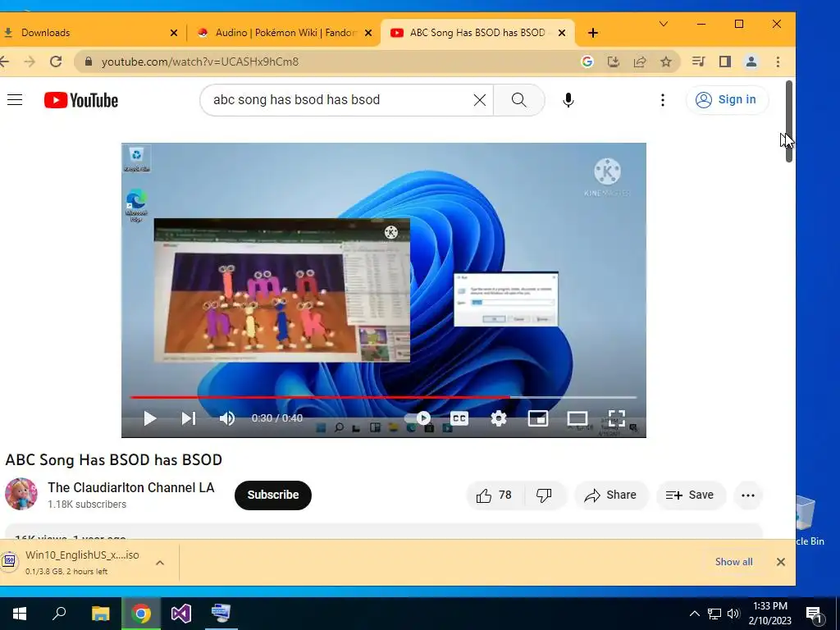
Task: Open YouTube three-dot settings menu
Action: click(663, 100)
